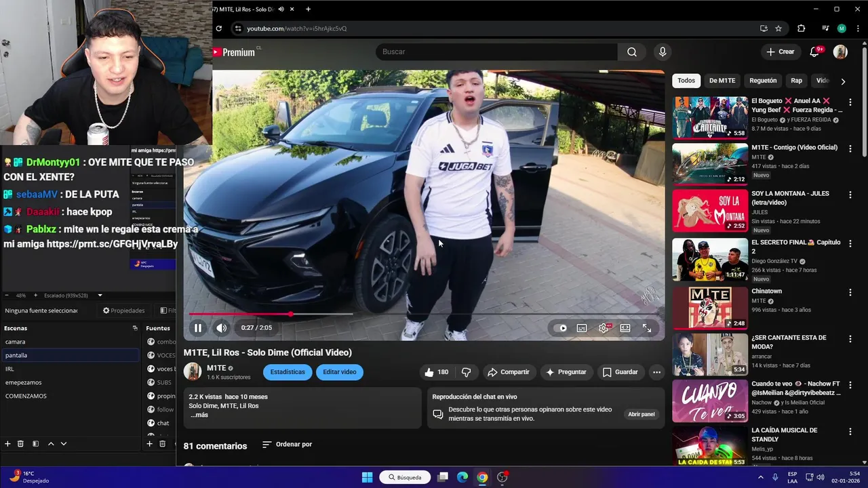Open Estadísticas for the video
The width and height of the screenshot is (868, 488).
click(x=288, y=372)
